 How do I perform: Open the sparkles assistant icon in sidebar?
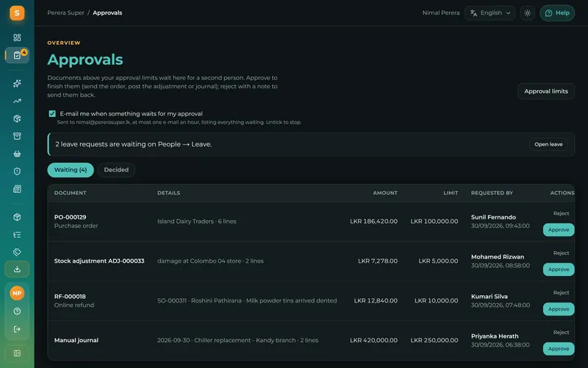click(x=17, y=83)
